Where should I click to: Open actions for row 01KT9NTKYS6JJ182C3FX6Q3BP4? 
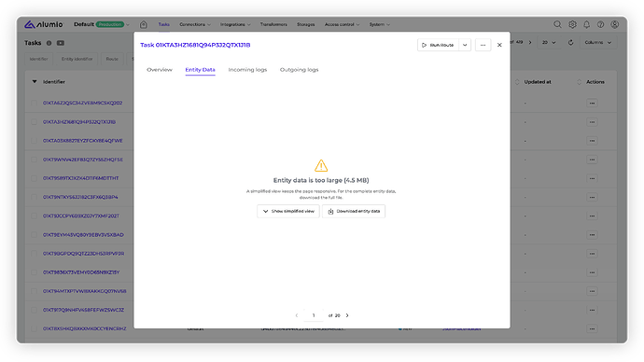coord(592,197)
